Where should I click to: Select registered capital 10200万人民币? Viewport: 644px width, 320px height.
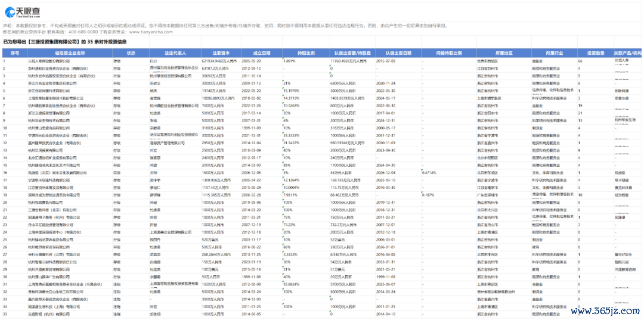click(215, 284)
